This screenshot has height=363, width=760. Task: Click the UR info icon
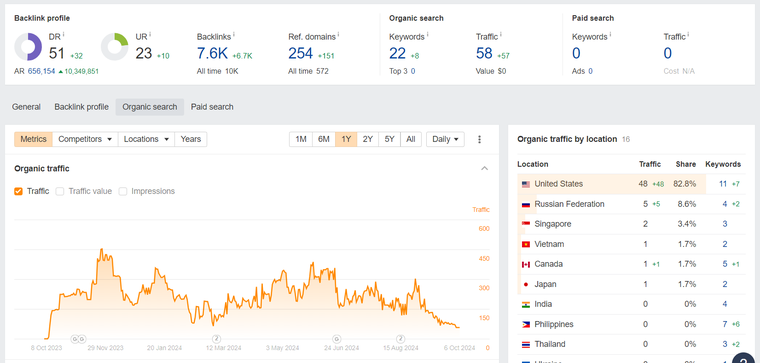(x=150, y=34)
